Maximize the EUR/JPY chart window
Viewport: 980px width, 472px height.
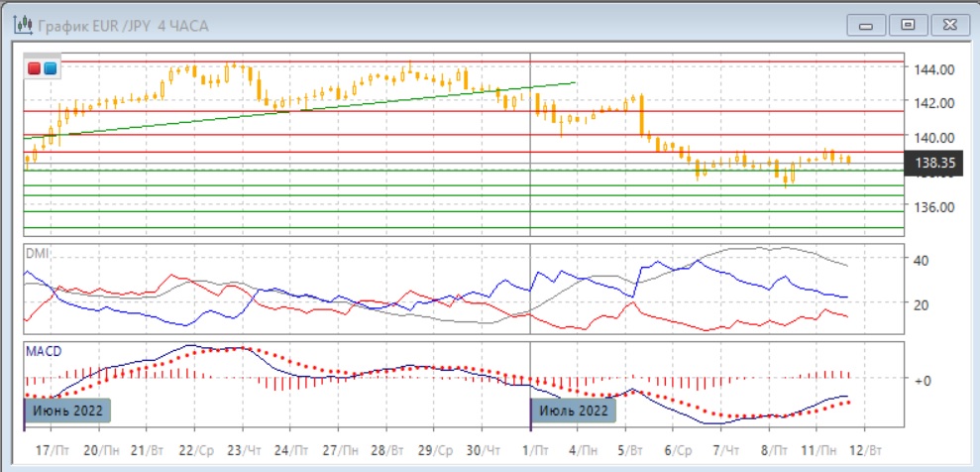point(908,24)
